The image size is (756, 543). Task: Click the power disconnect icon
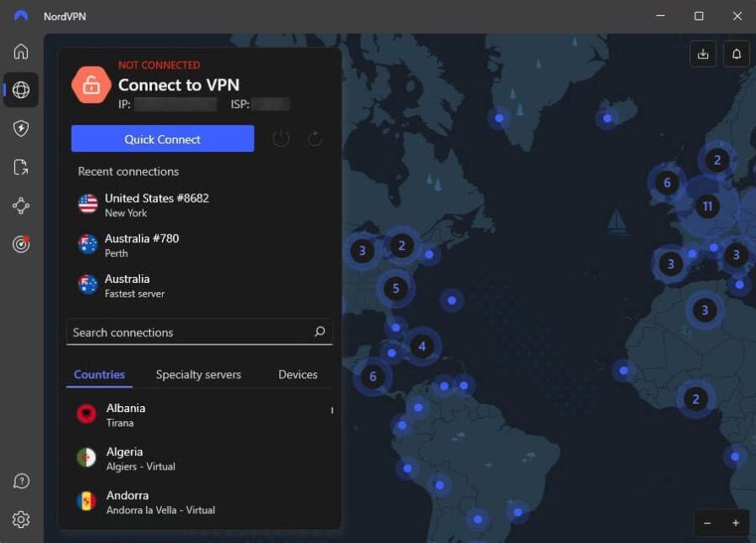click(281, 139)
